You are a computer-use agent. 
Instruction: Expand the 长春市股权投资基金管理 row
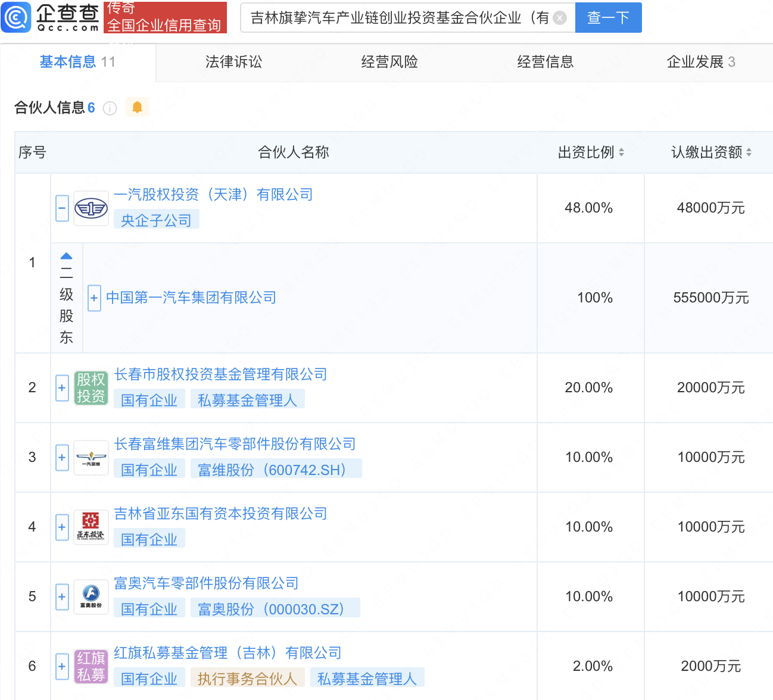[x=62, y=388]
